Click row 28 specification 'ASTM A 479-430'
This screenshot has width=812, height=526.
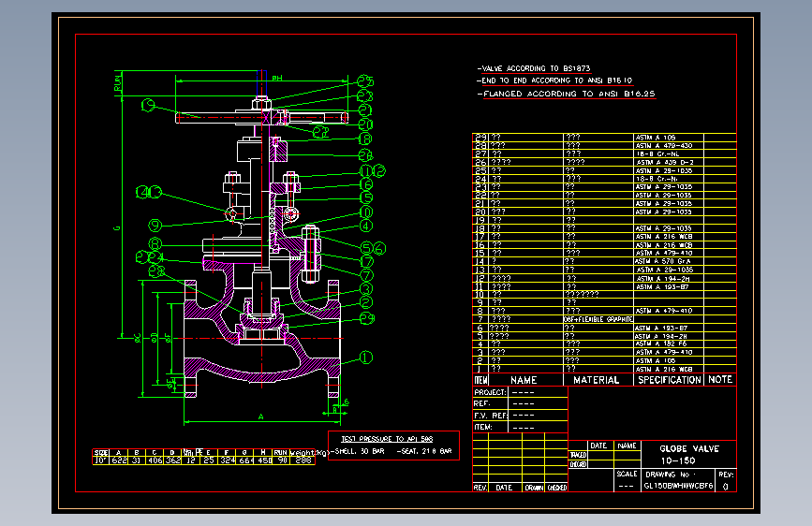coord(664,145)
